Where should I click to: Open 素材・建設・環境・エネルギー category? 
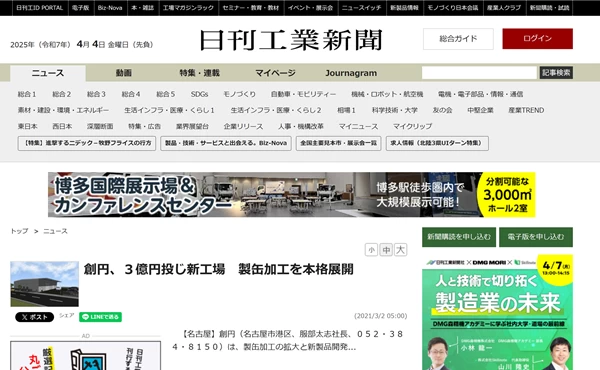coord(63,110)
